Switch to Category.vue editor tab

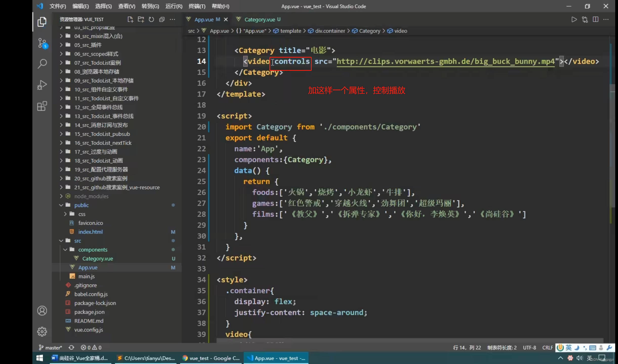click(258, 19)
